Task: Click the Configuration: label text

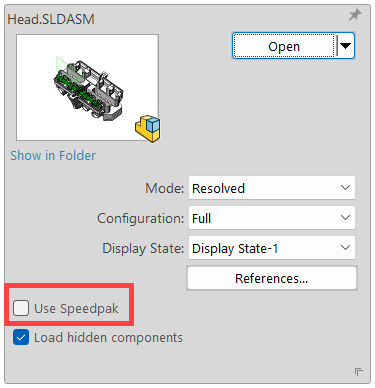Action: click(140, 219)
